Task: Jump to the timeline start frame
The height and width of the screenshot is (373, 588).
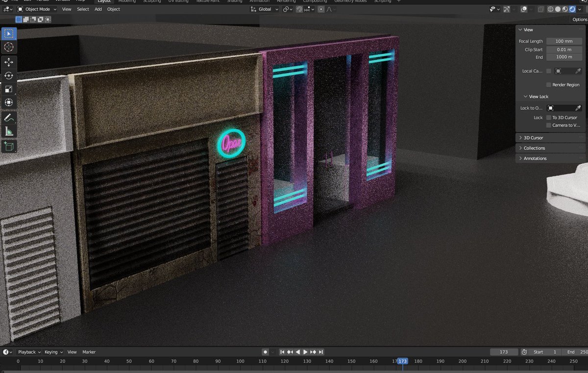Action: click(282, 352)
